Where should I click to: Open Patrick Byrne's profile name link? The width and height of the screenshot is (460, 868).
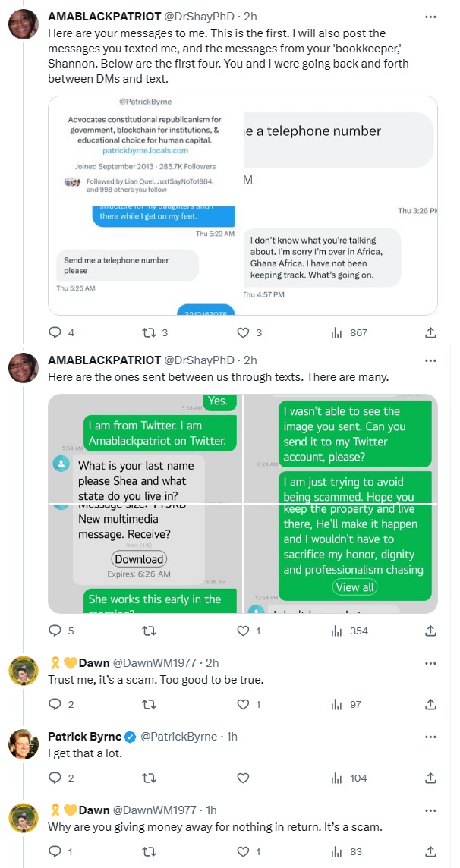tap(85, 736)
